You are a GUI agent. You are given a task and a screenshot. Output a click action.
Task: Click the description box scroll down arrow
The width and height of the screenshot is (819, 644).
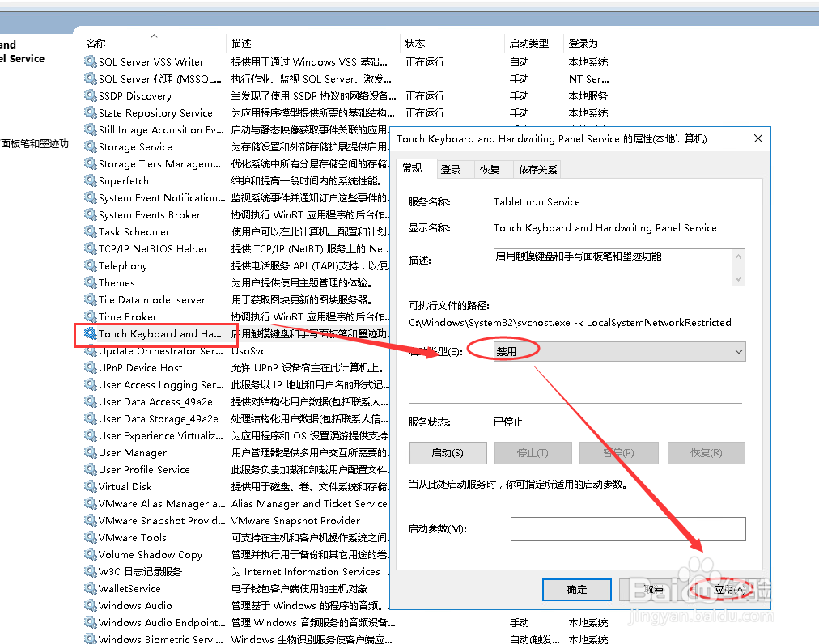click(738, 279)
